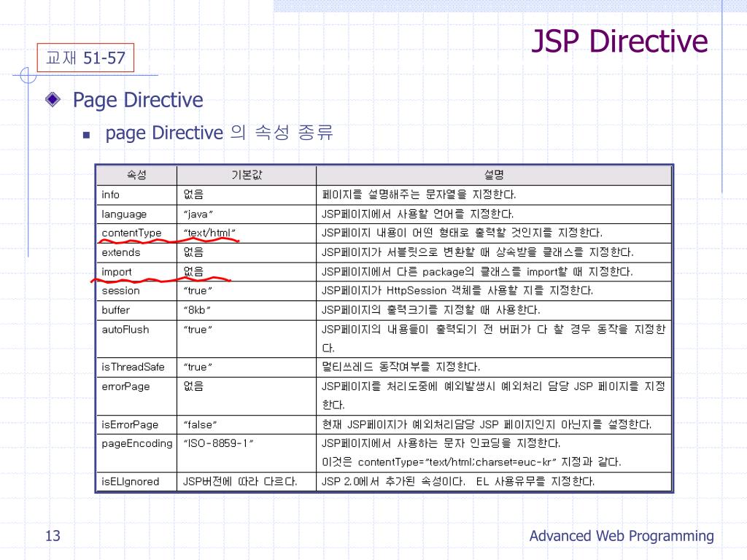Click description 페이지를 설명해주는 문자열을 지정한다
747x560 pixels.
coord(419,194)
